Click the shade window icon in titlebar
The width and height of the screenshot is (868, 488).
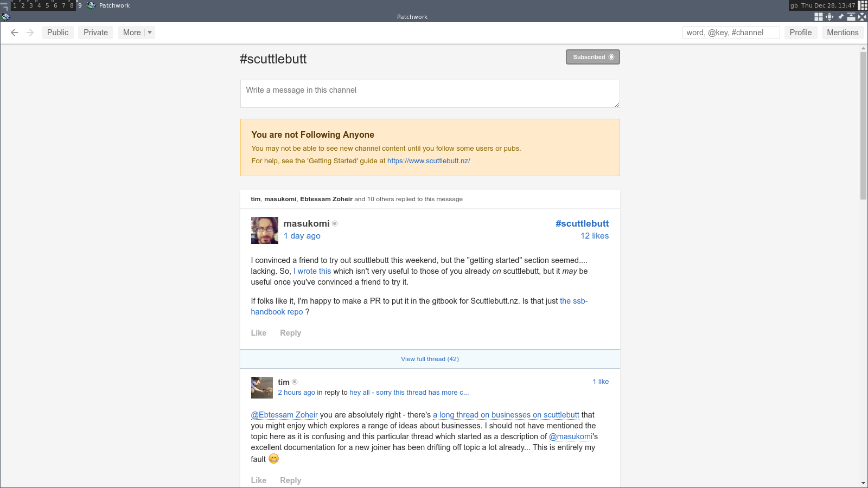point(851,17)
